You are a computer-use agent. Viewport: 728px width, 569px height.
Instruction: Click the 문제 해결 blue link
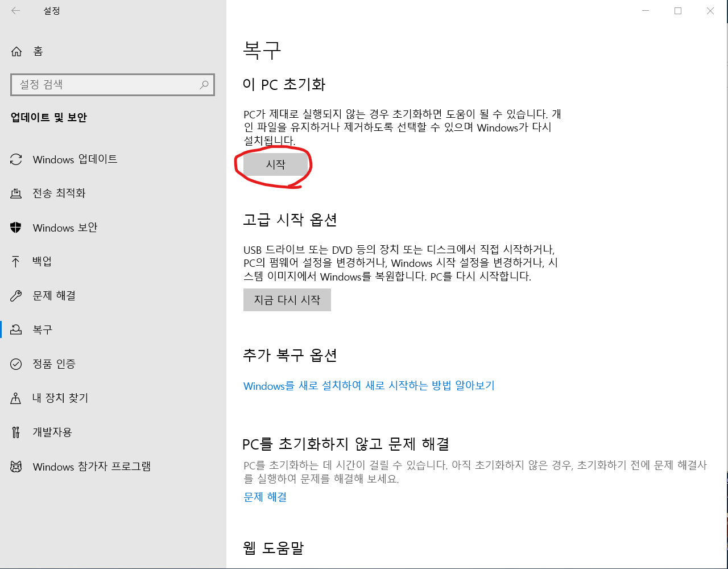(x=265, y=497)
